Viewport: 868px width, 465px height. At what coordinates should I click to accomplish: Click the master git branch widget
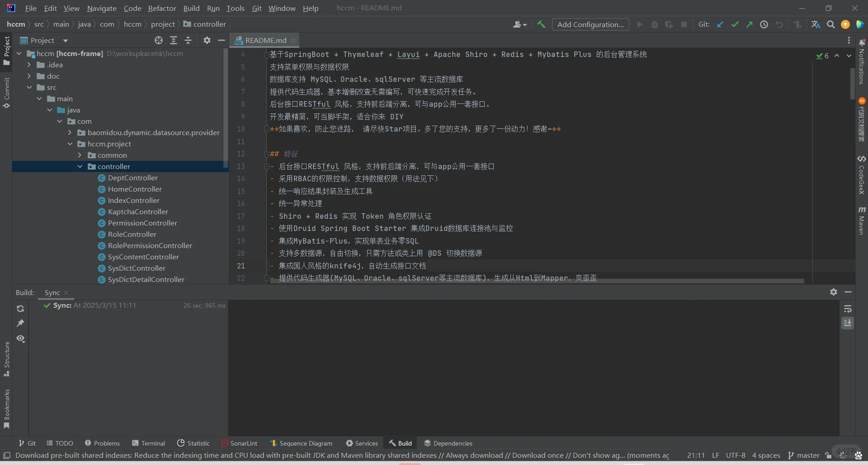coord(803,455)
